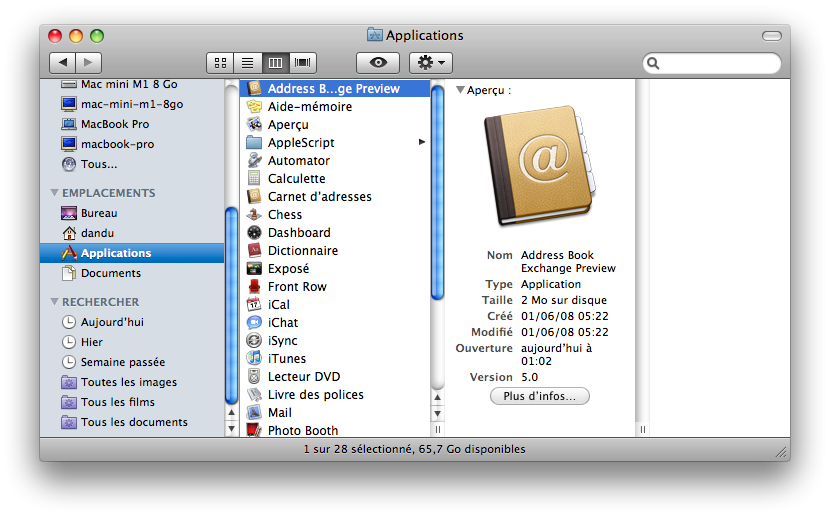
Task: Open the Action gear menu
Action: coord(431,63)
